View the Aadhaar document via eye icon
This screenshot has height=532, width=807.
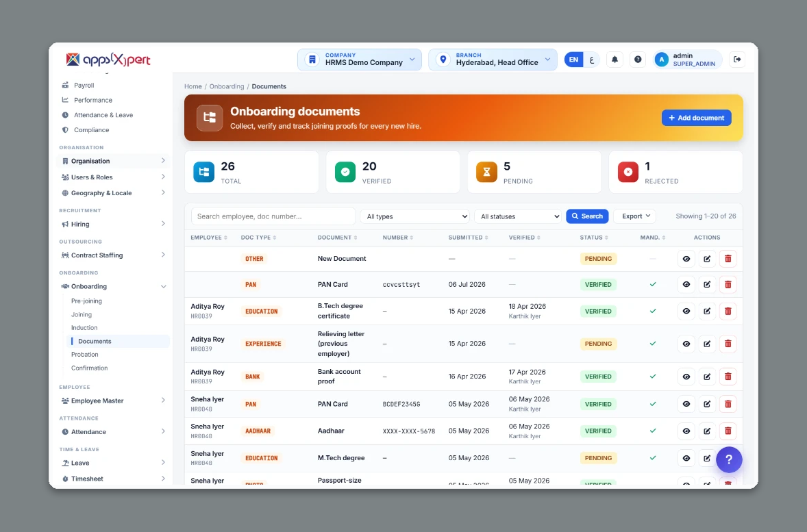686,431
